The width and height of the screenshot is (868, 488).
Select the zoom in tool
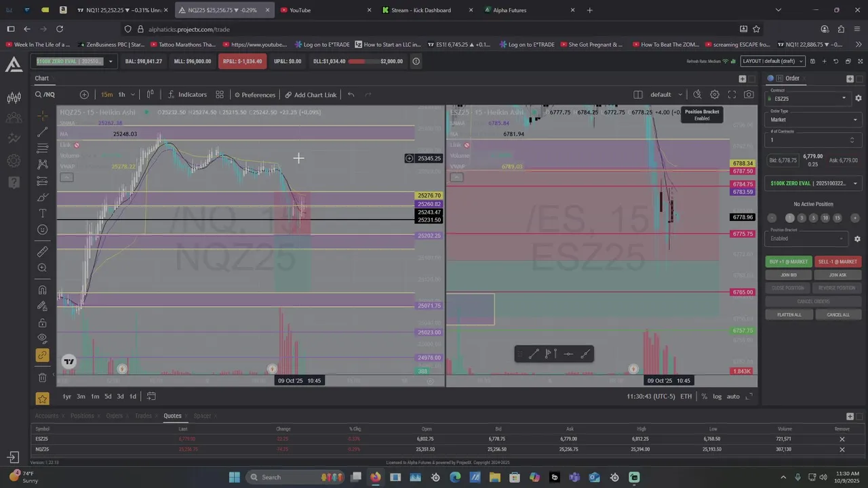point(42,268)
